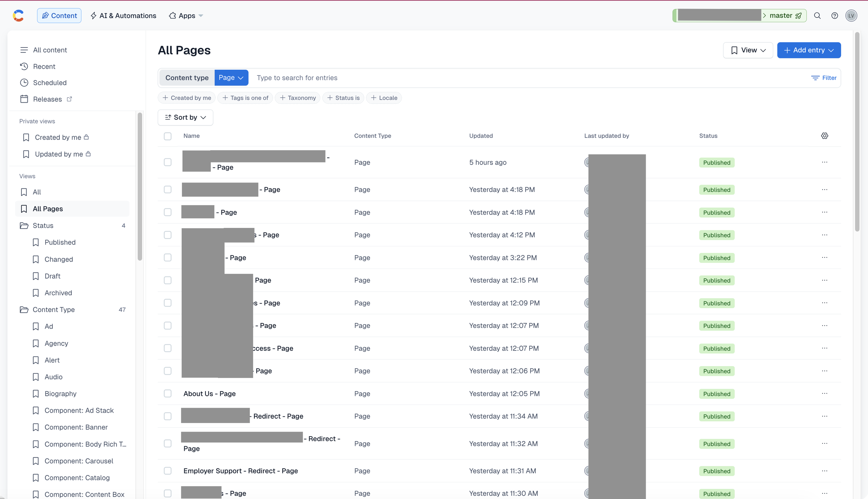
Task: Click the Filter link
Action: click(x=824, y=78)
